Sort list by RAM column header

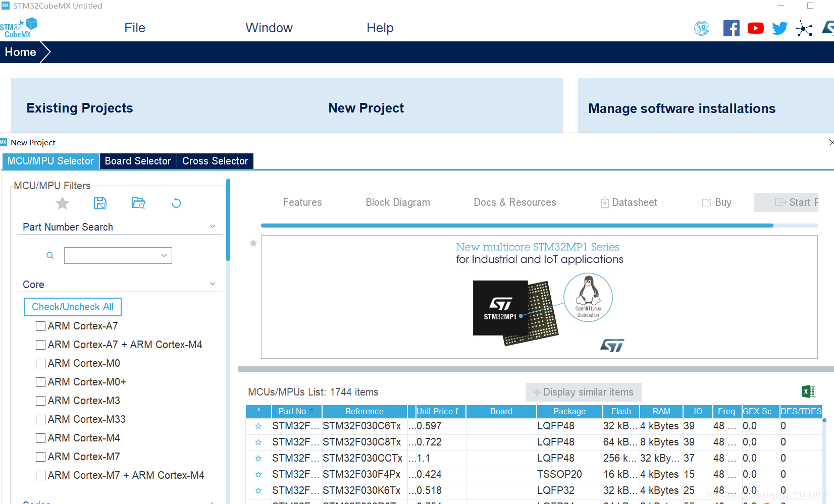pos(661,411)
